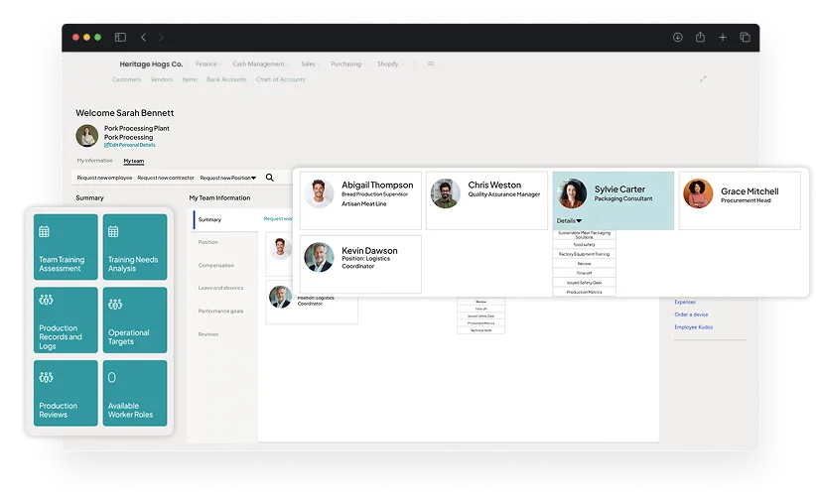Go back with the browser arrow
Viewport: 816px width, 504px height.
point(143,37)
